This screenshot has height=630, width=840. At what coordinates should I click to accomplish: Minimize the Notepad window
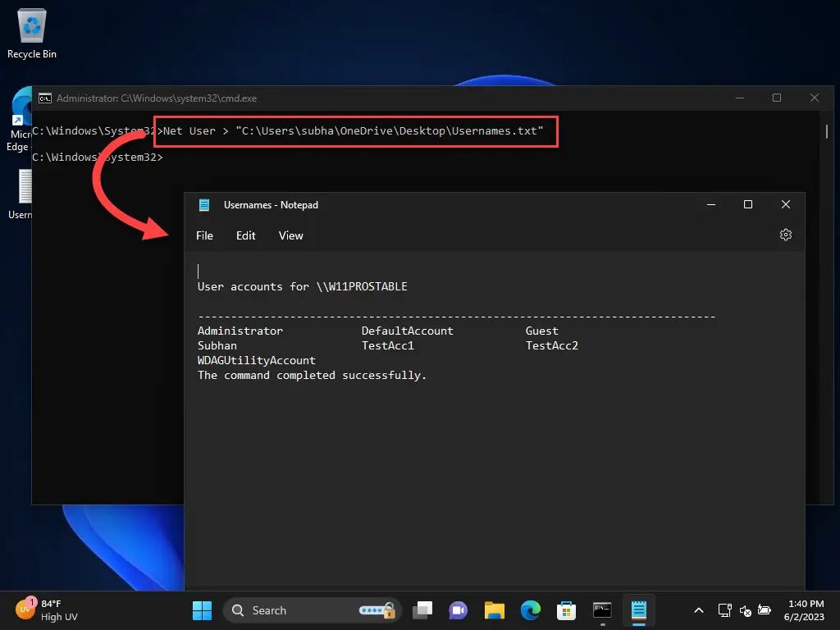pyautogui.click(x=711, y=204)
